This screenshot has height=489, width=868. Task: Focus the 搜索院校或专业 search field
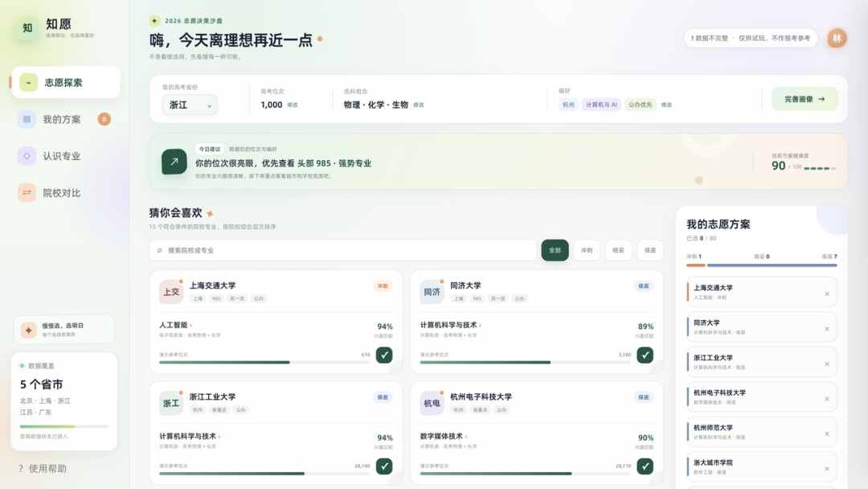coord(342,250)
